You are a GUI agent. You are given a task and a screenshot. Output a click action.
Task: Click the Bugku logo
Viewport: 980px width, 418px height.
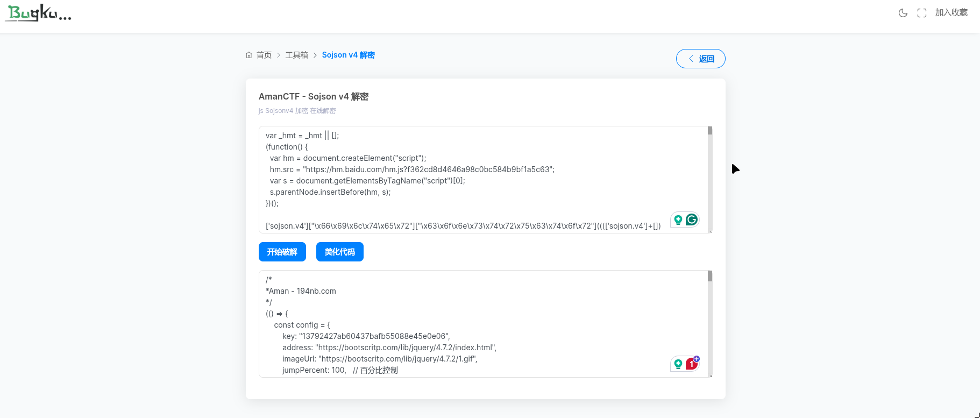pos(39,13)
